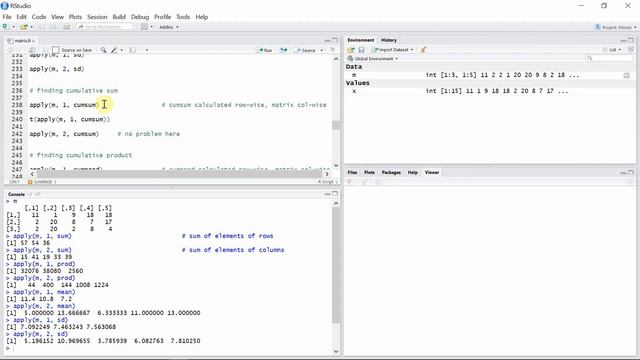This screenshot has width=640, height=360.
Task: Click the broom icon to clear environment
Action: click(x=423, y=50)
